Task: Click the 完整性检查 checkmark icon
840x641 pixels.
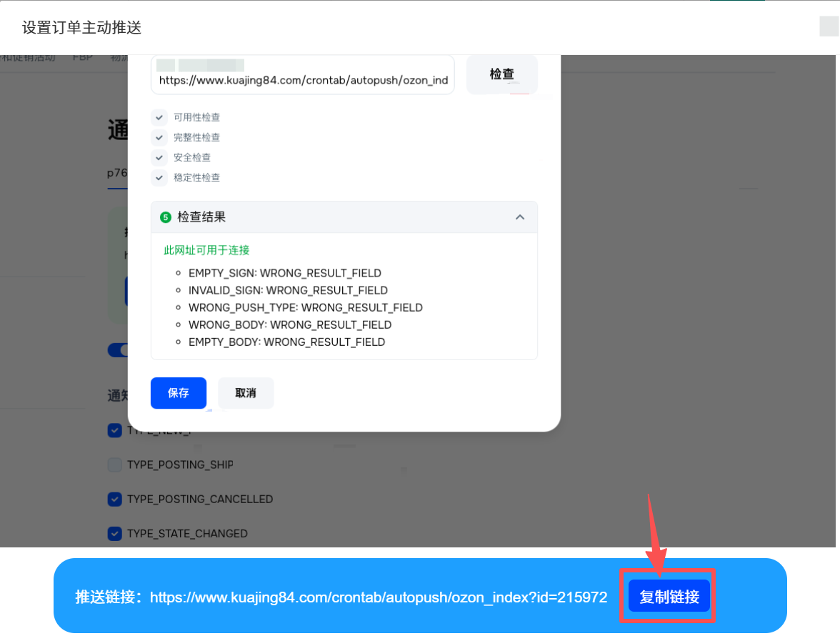Action: (x=160, y=137)
